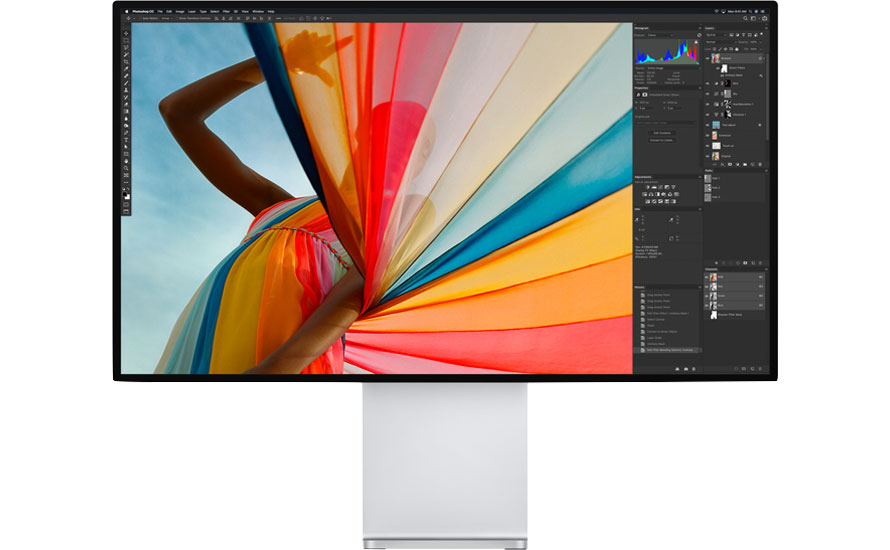890x550 pixels.
Task: Hide the Red channel
Action: coord(707,287)
